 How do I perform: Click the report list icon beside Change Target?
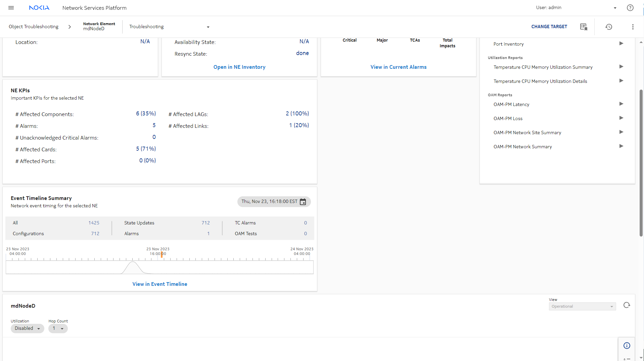[x=583, y=27]
